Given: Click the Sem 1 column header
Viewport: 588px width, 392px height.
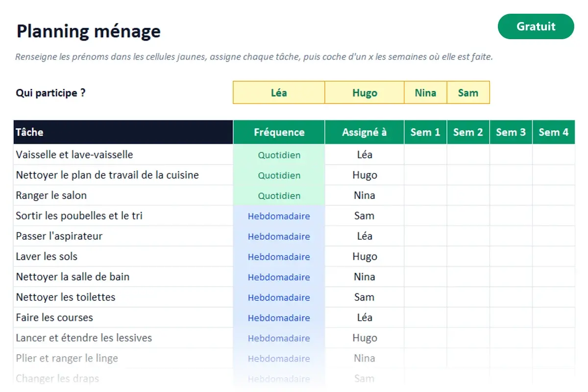Looking at the screenshot, I should (425, 132).
